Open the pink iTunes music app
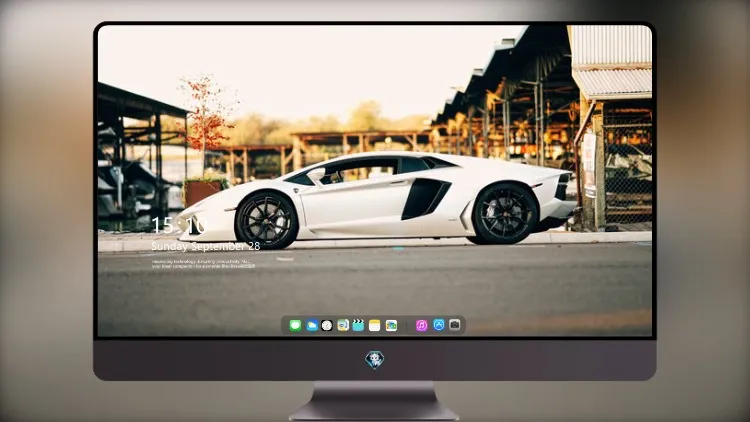 coord(421,325)
